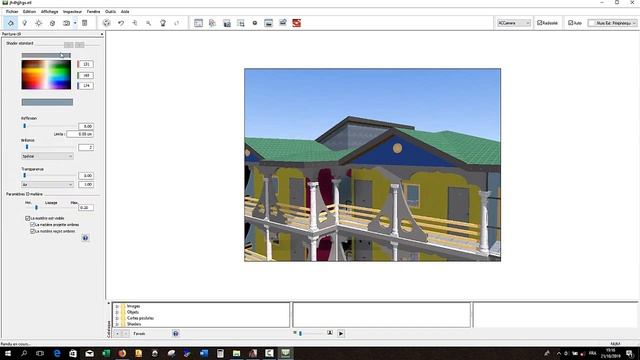Click the render image icon
This screenshot has height=360, width=640.
coord(269,23)
